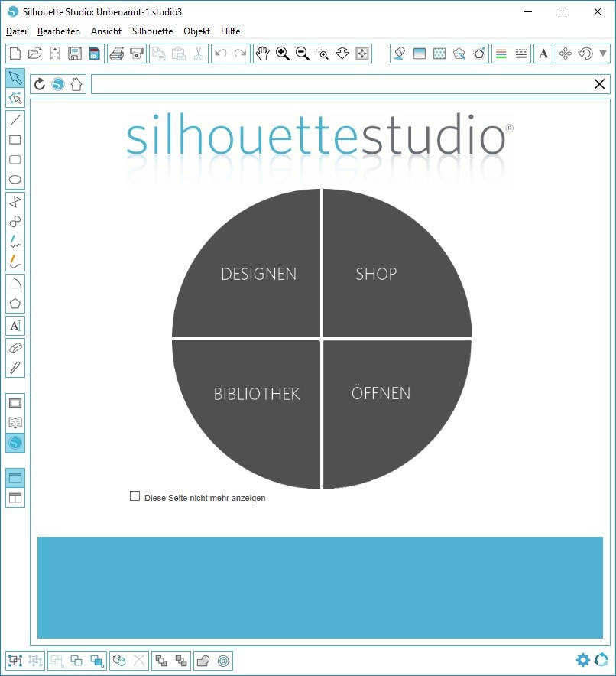Select the Freehand drawing tool
This screenshot has height=676, width=616.
[15, 242]
